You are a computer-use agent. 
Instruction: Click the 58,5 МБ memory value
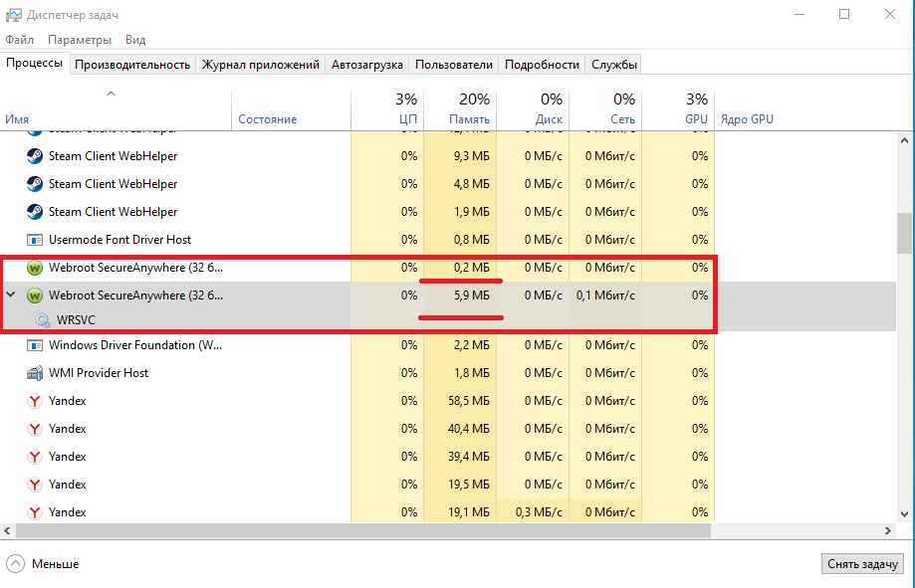click(469, 401)
